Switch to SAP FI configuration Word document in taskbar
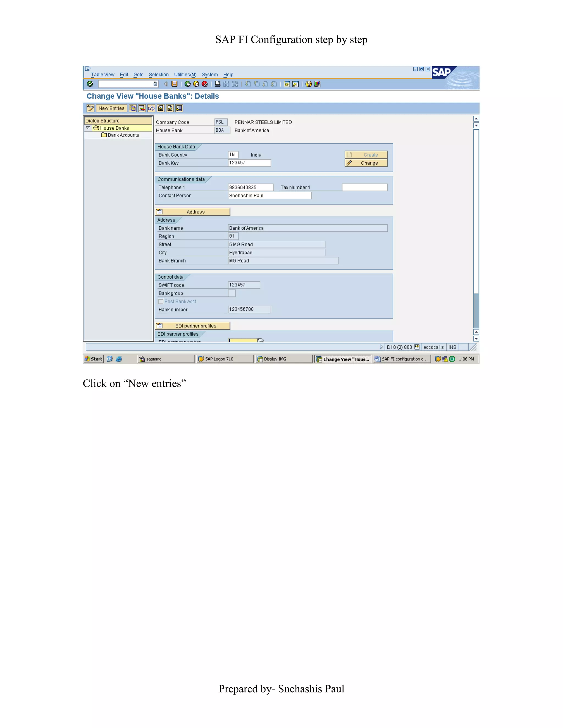This screenshot has width=563, height=728. pos(401,359)
